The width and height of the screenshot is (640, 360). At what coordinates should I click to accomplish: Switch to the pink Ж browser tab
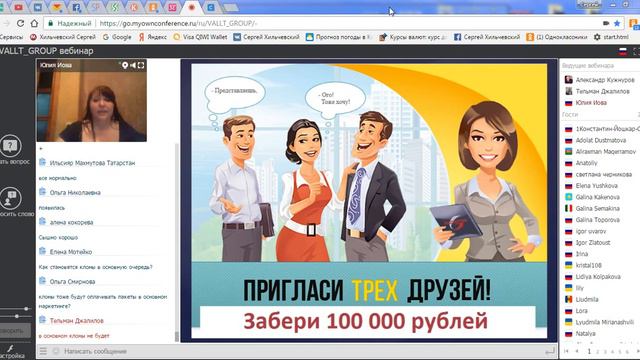pyautogui.click(x=173, y=7)
